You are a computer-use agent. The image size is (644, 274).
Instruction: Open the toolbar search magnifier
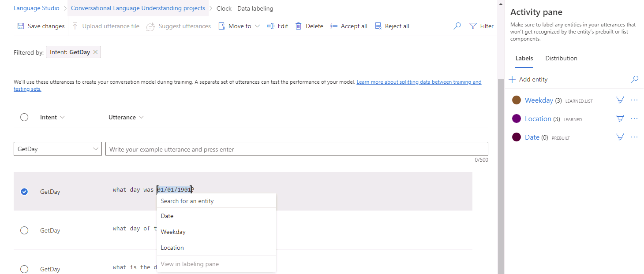457,26
